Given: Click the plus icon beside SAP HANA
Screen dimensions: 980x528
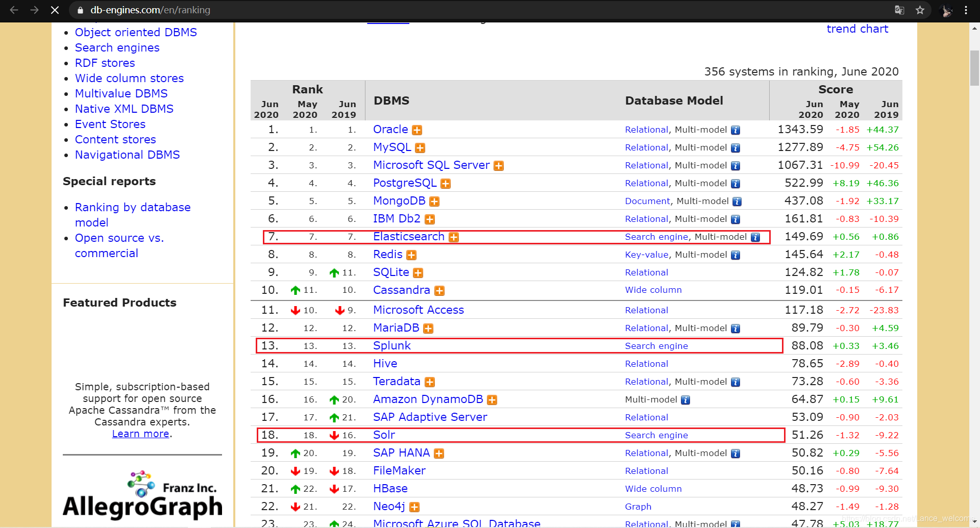Looking at the screenshot, I should pos(439,454).
